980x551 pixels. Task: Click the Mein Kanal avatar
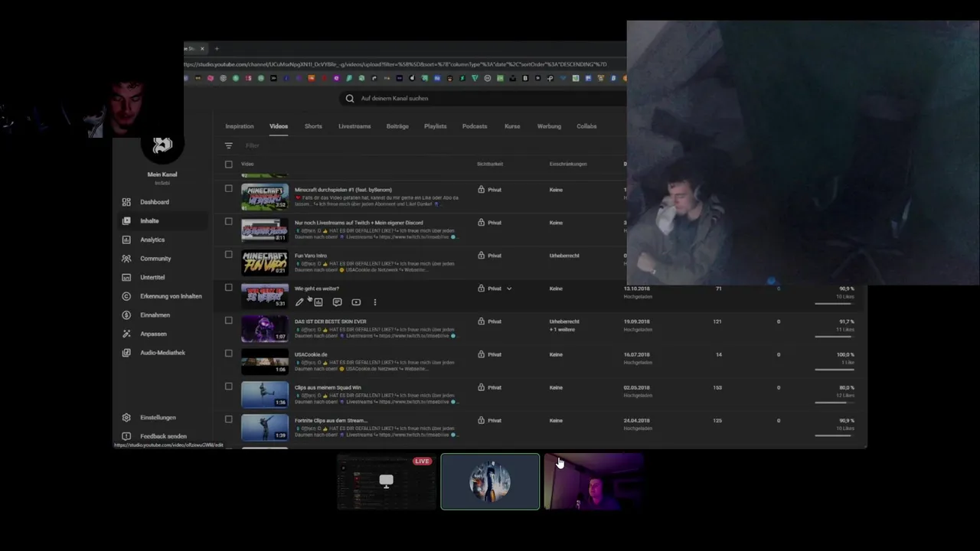tap(162, 146)
